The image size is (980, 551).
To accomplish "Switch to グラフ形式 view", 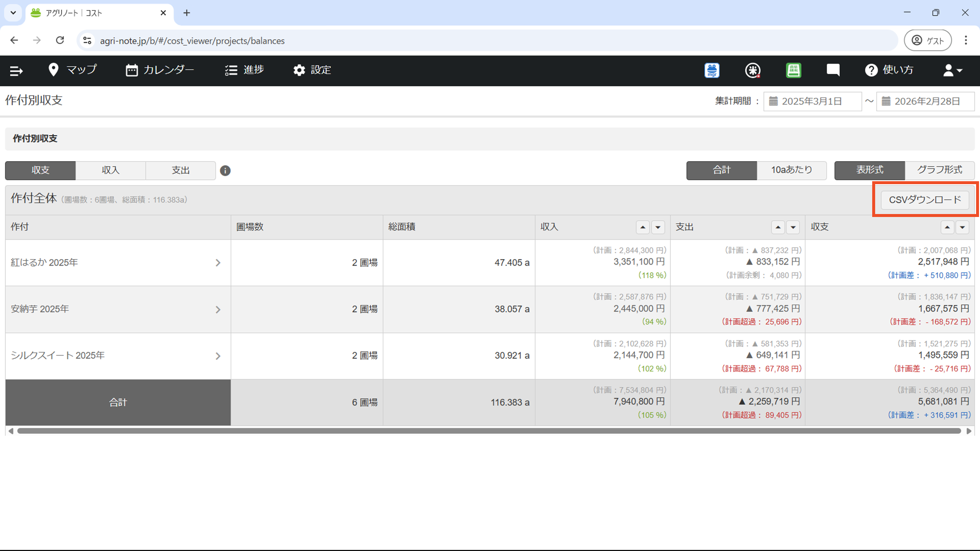I will point(939,170).
